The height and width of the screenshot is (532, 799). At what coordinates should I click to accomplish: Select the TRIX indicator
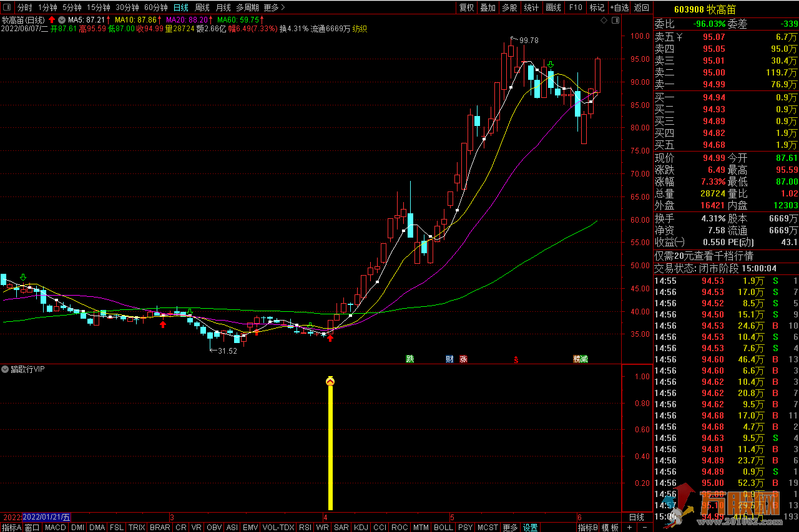[x=137, y=527]
